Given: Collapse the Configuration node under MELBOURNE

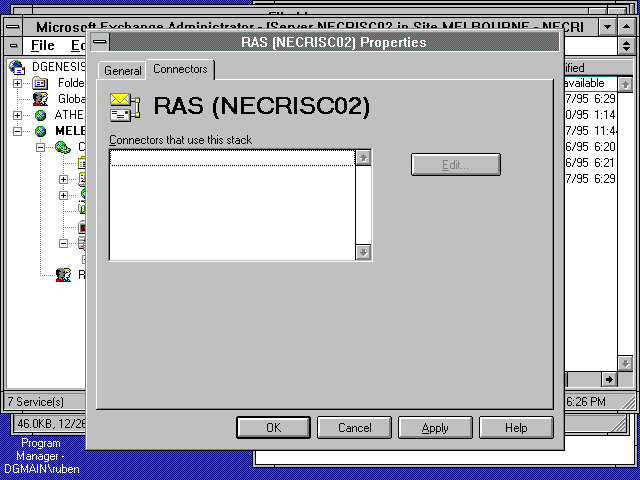Looking at the screenshot, I should coord(40,147).
